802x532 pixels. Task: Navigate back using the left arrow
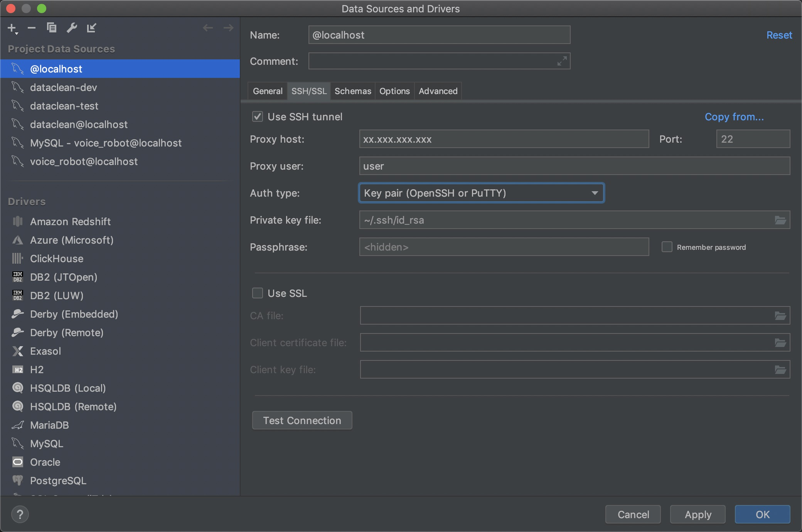click(x=208, y=27)
